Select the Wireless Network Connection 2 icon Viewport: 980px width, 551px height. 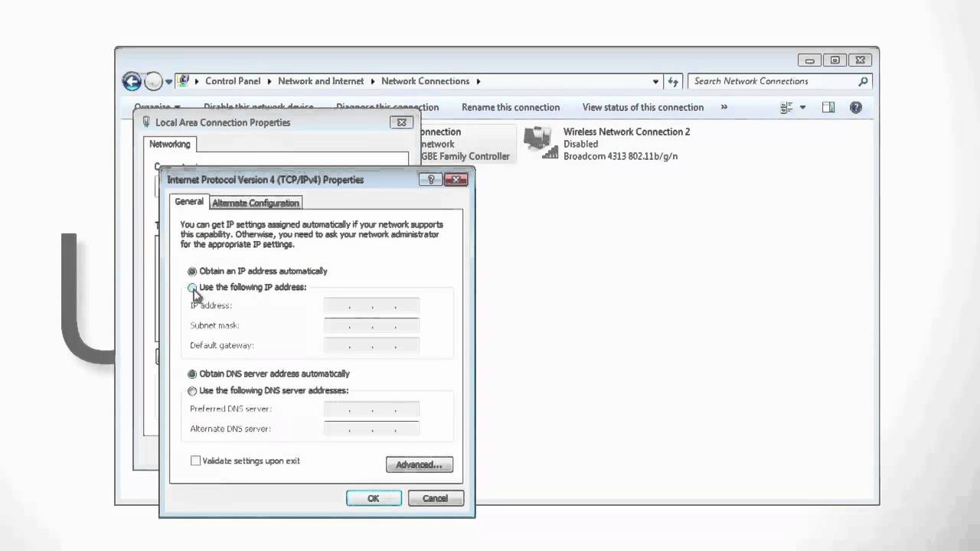click(541, 143)
